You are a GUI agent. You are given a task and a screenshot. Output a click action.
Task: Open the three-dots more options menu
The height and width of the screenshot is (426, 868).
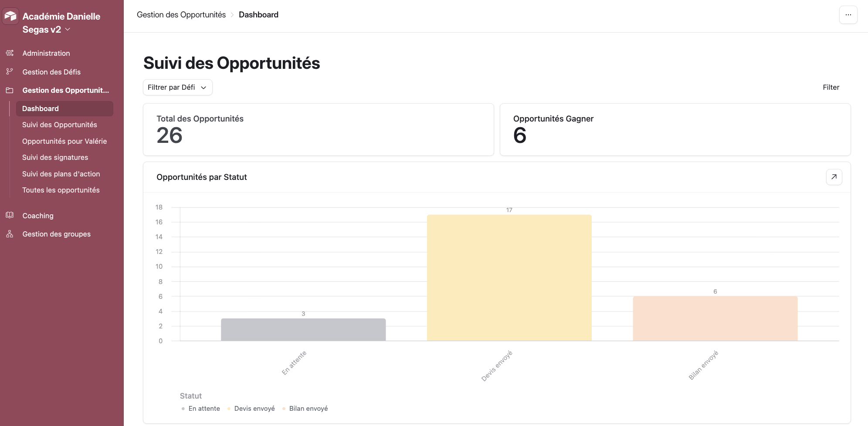tap(848, 15)
